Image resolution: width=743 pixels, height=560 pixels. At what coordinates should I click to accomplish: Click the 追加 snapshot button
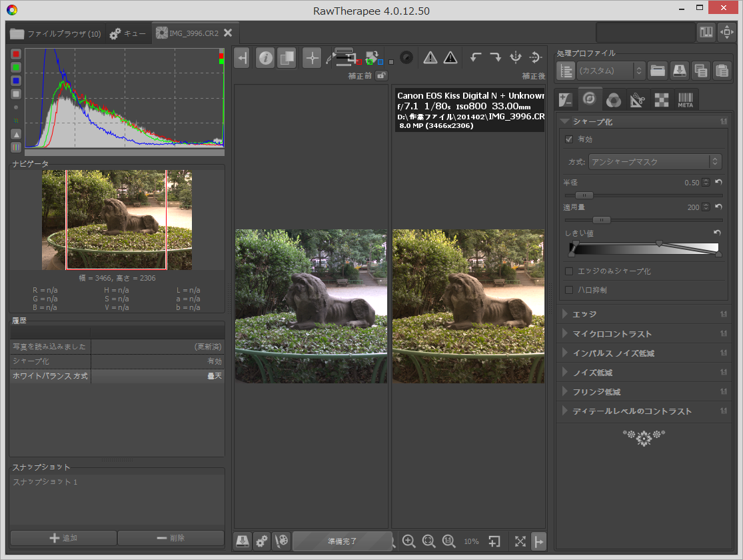(x=63, y=538)
